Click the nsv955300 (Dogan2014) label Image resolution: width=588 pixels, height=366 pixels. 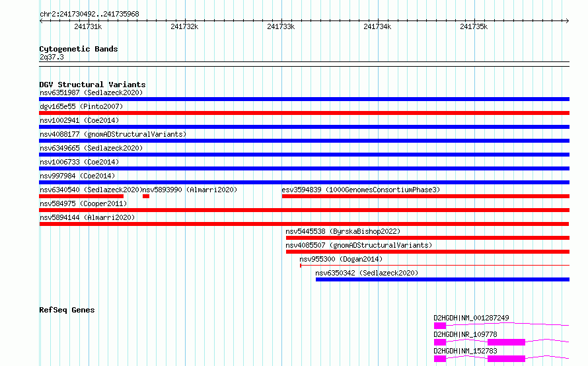[341, 259]
